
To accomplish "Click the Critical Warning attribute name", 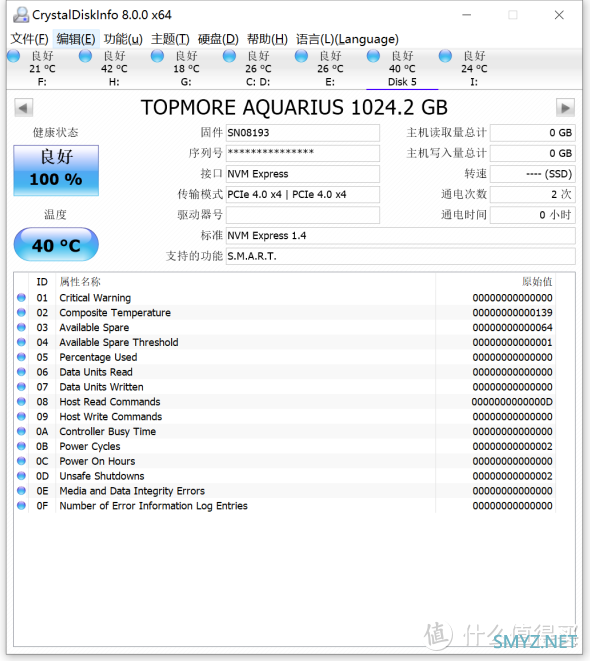I will [95, 298].
